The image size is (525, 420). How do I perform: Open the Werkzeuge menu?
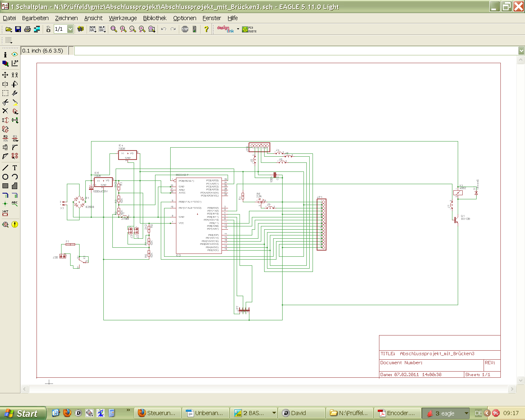click(x=123, y=18)
